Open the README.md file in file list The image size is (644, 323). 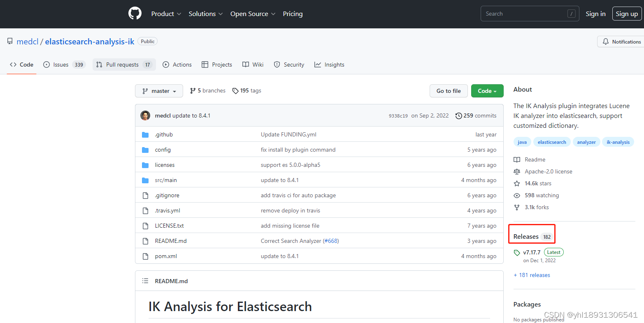(x=171, y=241)
